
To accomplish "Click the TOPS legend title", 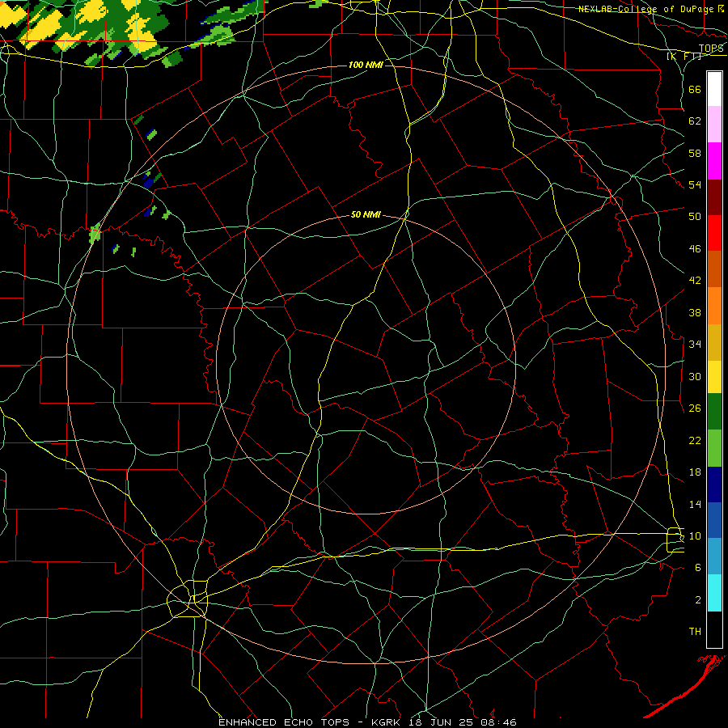I will (x=711, y=49).
